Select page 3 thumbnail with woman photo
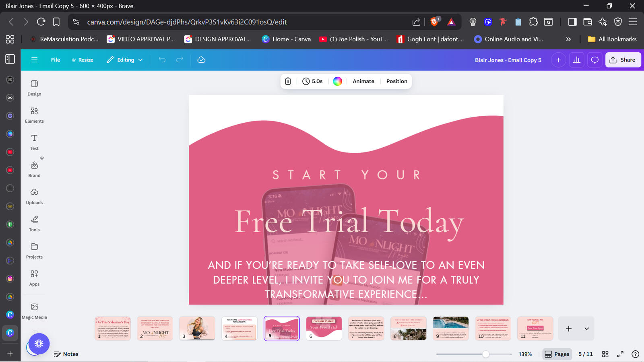The width and height of the screenshot is (644, 362). click(197, 328)
